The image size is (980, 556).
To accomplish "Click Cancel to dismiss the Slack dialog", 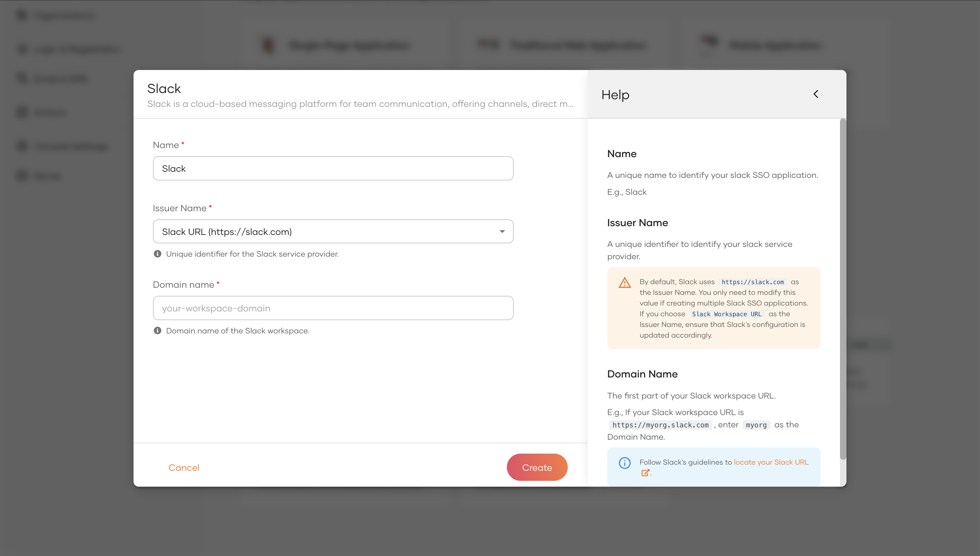I will 184,468.
